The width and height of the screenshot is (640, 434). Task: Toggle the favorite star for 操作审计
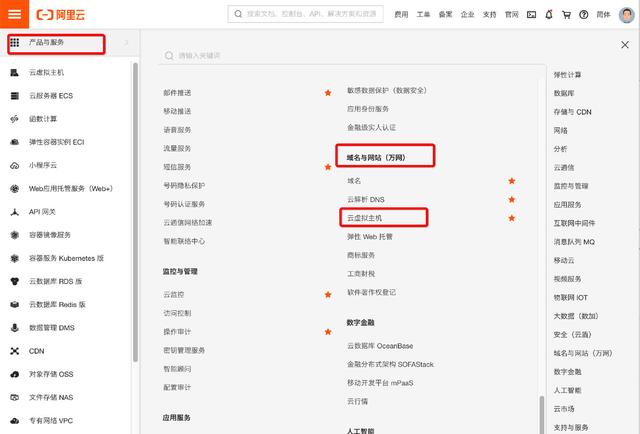pos(328,332)
